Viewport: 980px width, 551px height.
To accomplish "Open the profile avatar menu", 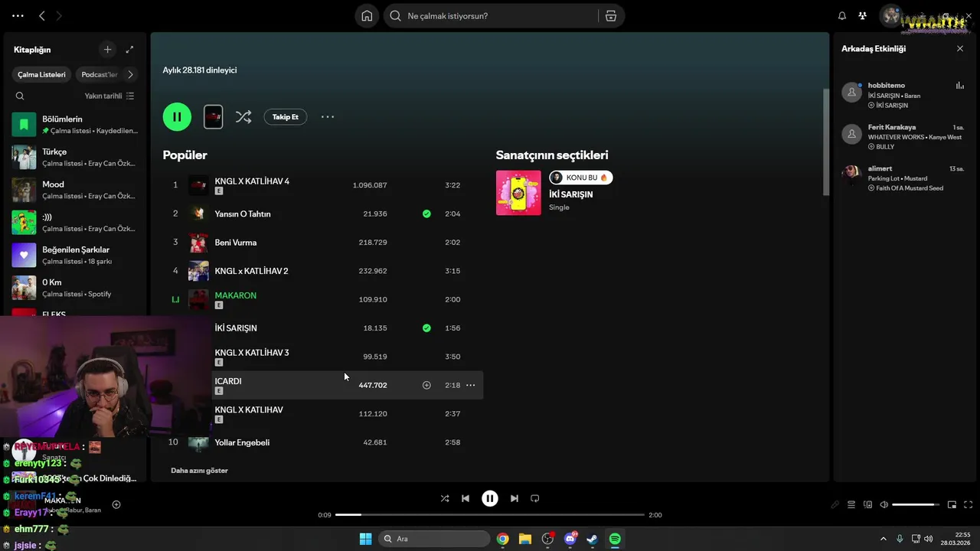I will pyautogui.click(x=890, y=16).
